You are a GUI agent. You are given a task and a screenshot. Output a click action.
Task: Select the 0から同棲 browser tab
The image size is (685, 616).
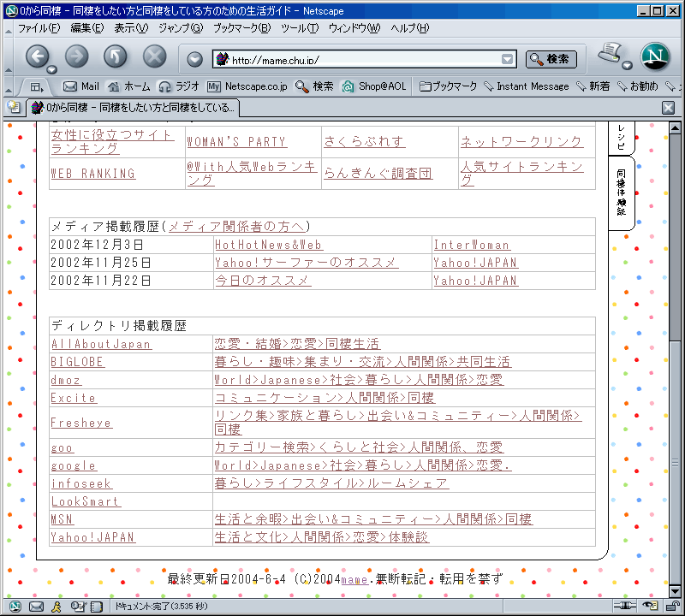tap(133, 108)
